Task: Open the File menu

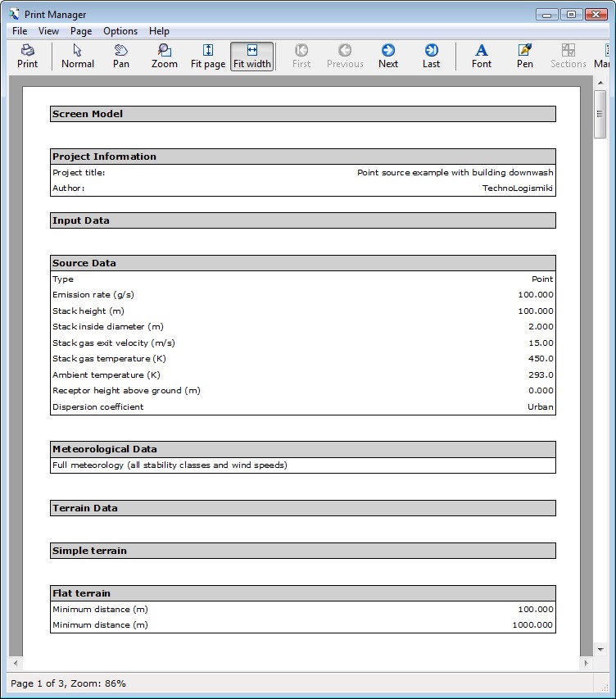Action: pos(20,31)
